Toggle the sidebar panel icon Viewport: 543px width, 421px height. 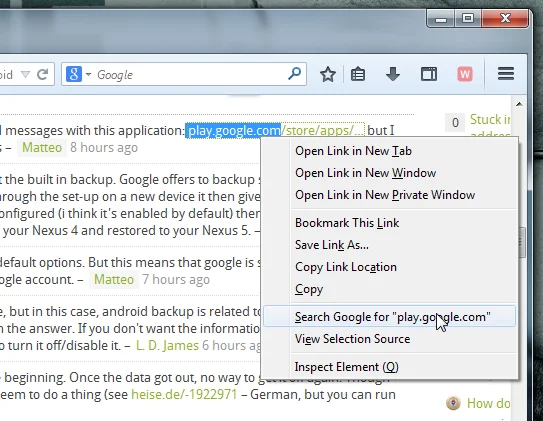(429, 74)
